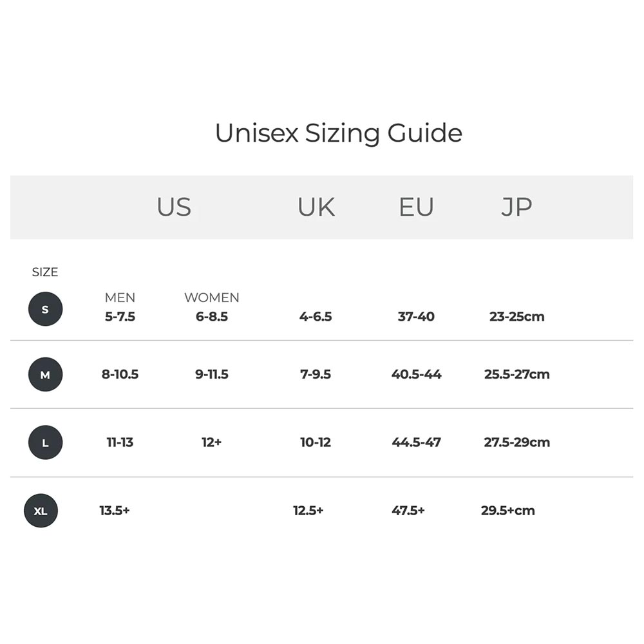Click the JP 23-25cm value

pos(516,317)
